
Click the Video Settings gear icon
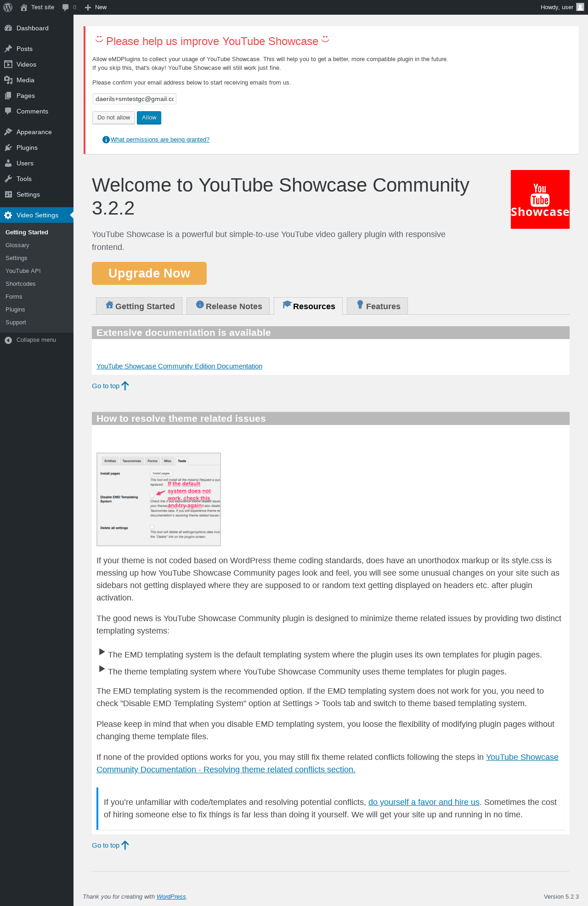click(x=8, y=215)
